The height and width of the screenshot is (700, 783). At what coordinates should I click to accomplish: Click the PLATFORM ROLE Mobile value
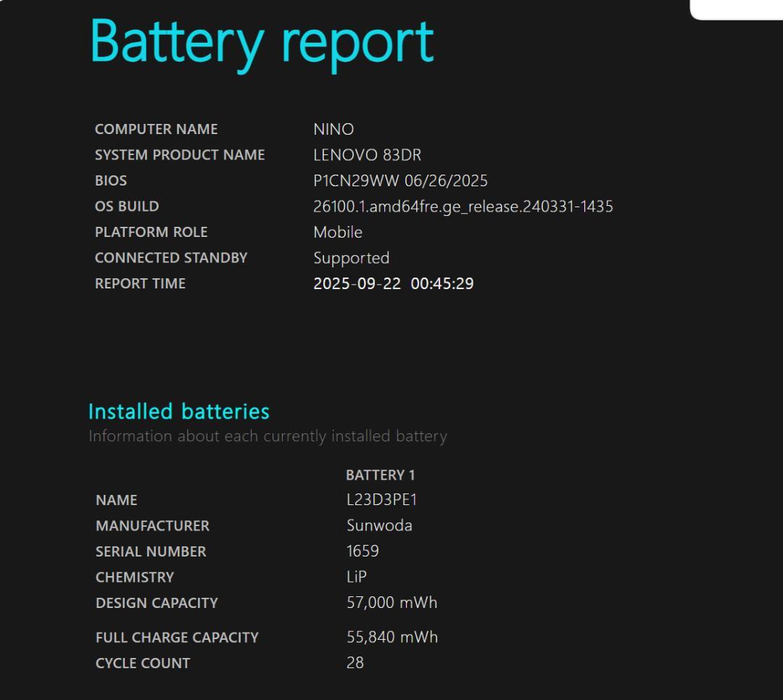pyautogui.click(x=338, y=232)
